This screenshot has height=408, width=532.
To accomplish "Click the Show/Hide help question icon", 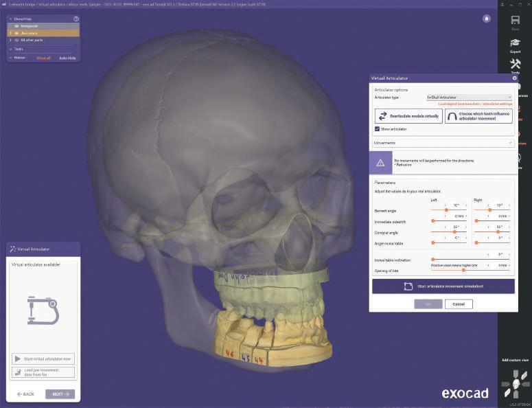I will [76, 19].
